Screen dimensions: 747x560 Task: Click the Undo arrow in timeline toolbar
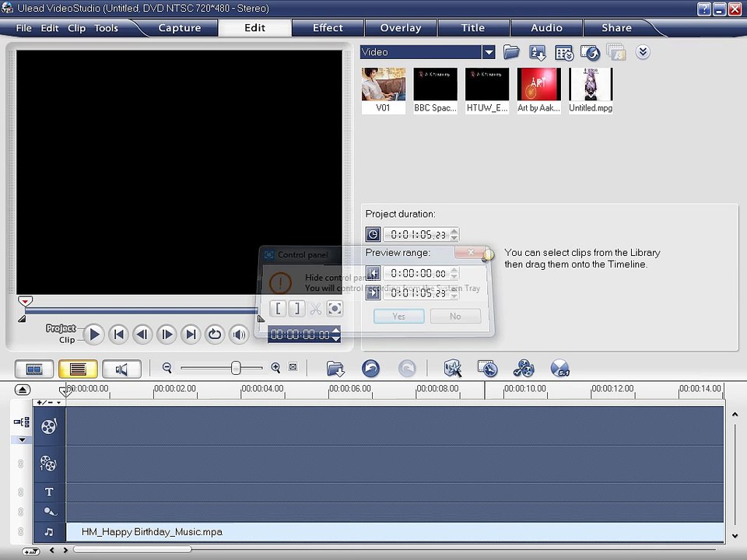370,368
